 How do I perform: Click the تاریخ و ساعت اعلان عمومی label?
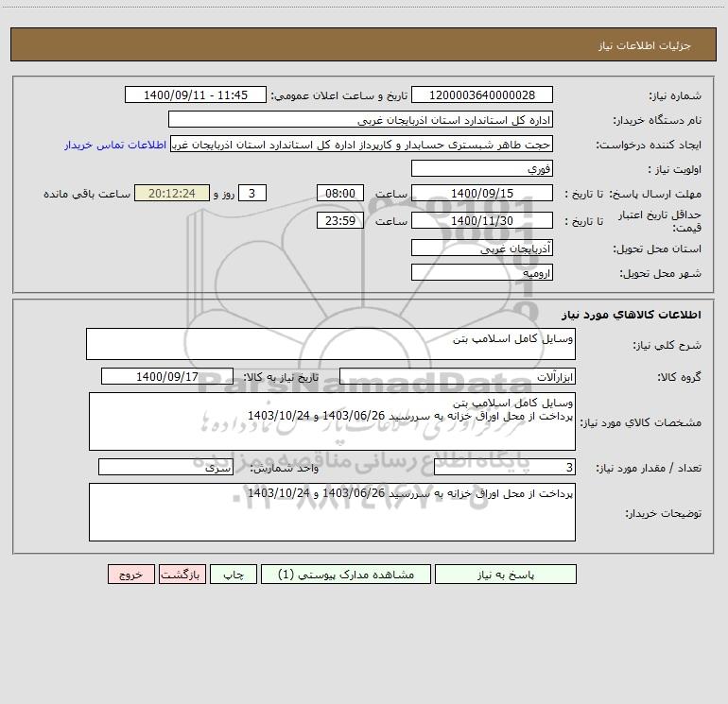(339, 95)
